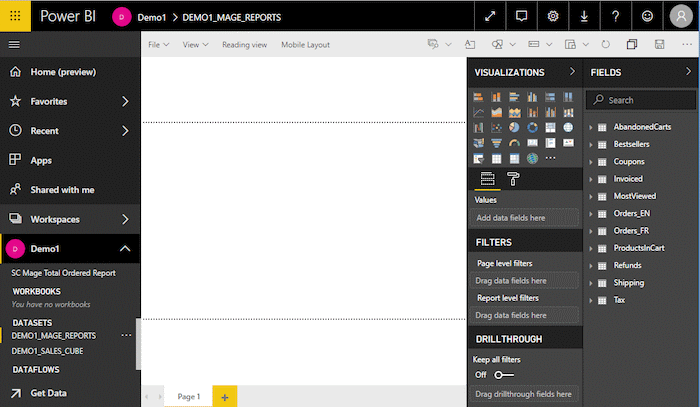Expand AbandonedCarts table in Fields
Viewport: 700px width, 407px height.
pos(591,127)
